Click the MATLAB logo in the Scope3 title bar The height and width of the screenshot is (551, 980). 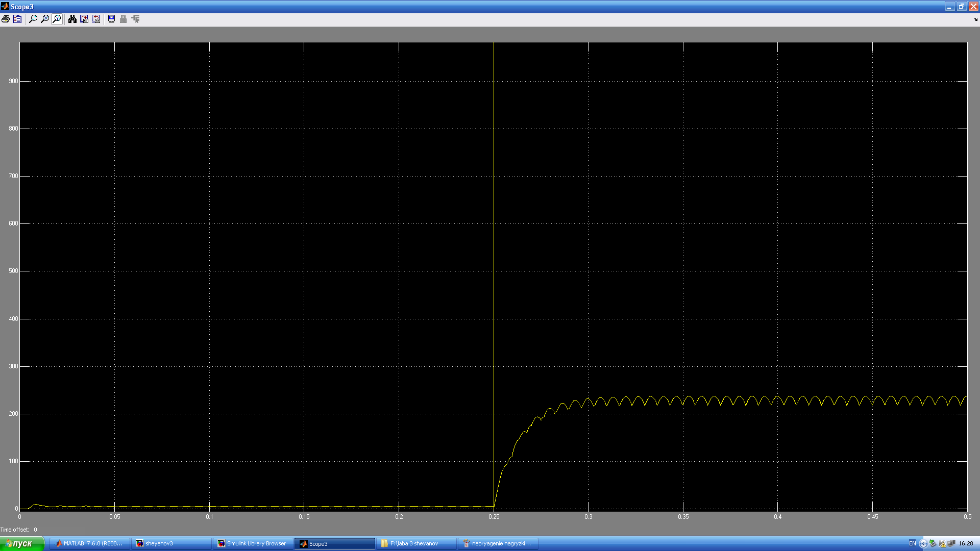[5, 6]
